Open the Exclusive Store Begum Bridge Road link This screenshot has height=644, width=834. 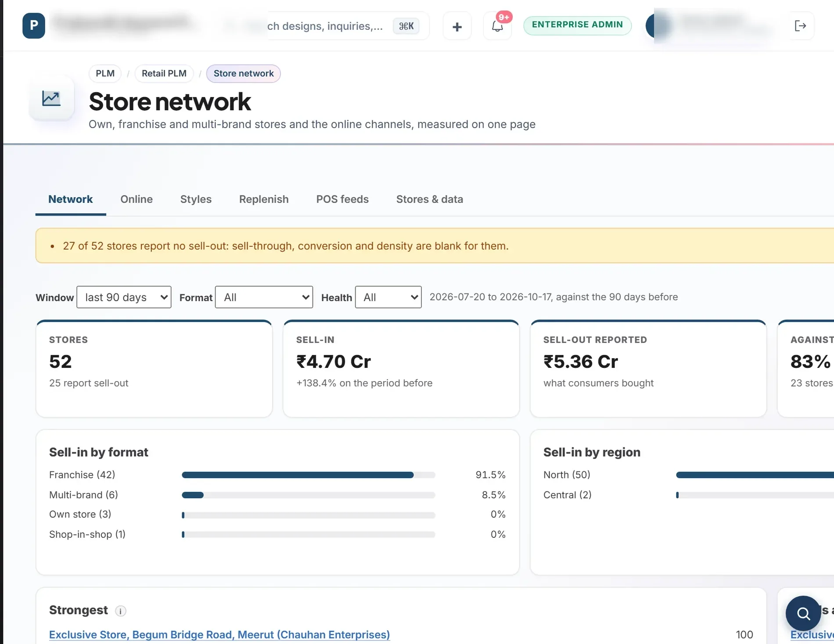pos(219,634)
